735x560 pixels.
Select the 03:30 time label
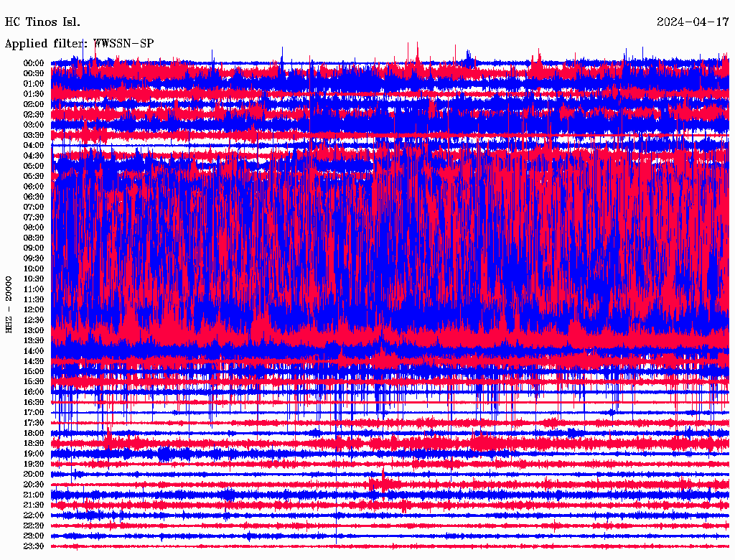pos(34,136)
